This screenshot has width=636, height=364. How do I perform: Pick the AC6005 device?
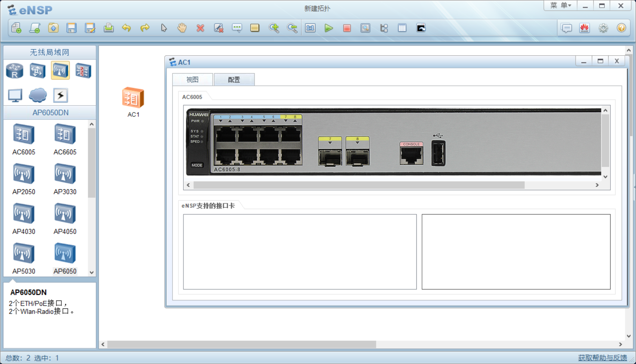(x=24, y=139)
